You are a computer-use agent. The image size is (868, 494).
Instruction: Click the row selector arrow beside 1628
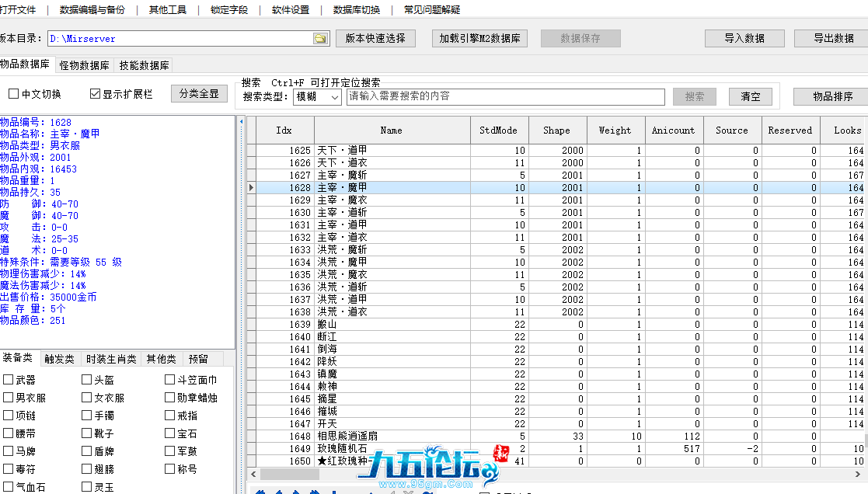point(251,188)
